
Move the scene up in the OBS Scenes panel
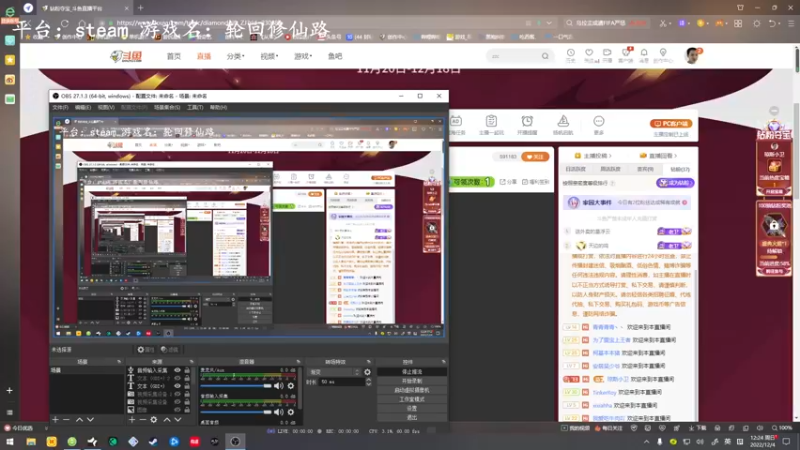79,419
